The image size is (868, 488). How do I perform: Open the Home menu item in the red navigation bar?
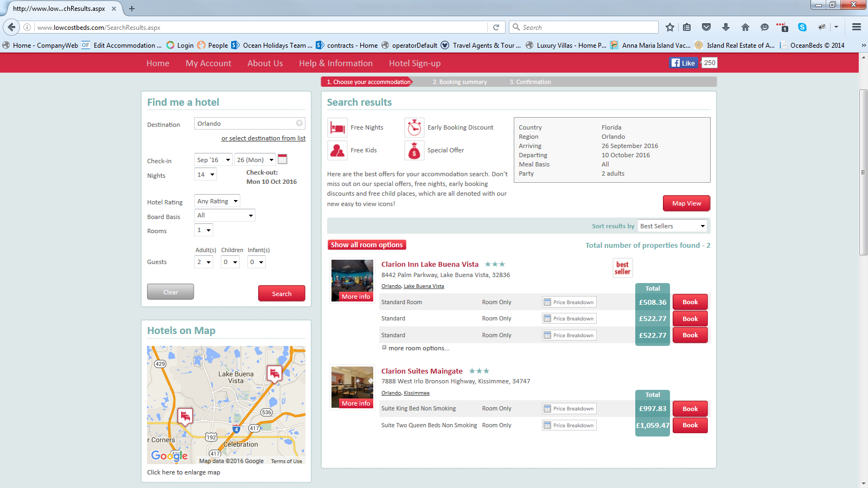point(158,63)
